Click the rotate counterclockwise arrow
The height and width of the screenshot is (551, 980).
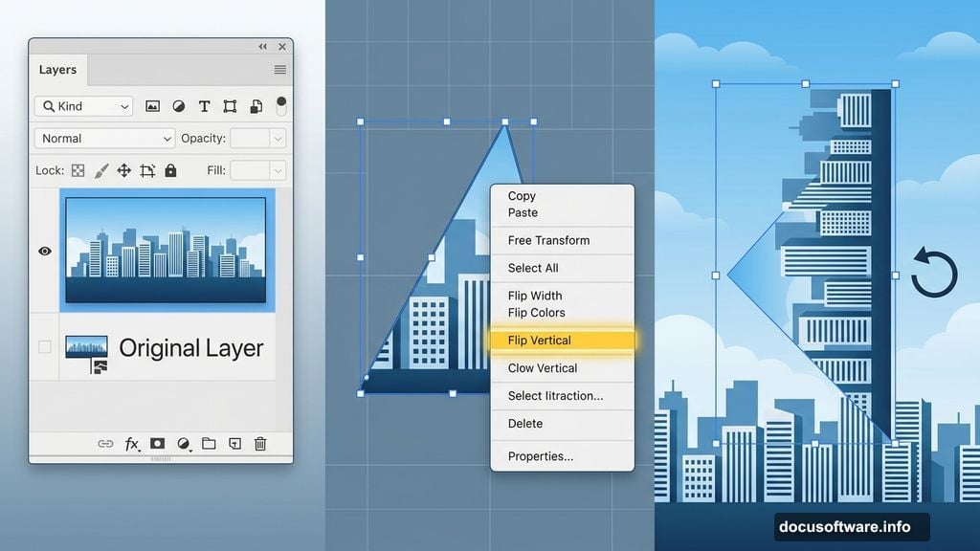click(934, 273)
